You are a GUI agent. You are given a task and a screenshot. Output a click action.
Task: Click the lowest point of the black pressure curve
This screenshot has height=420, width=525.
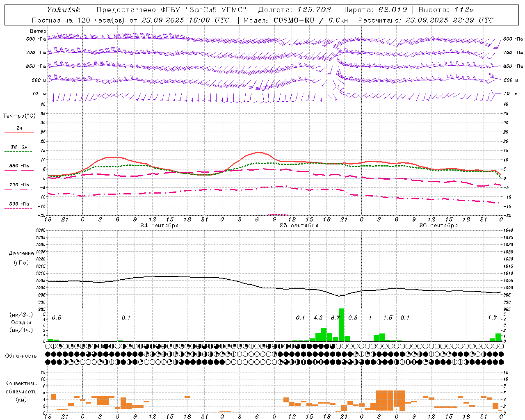(x=339, y=296)
